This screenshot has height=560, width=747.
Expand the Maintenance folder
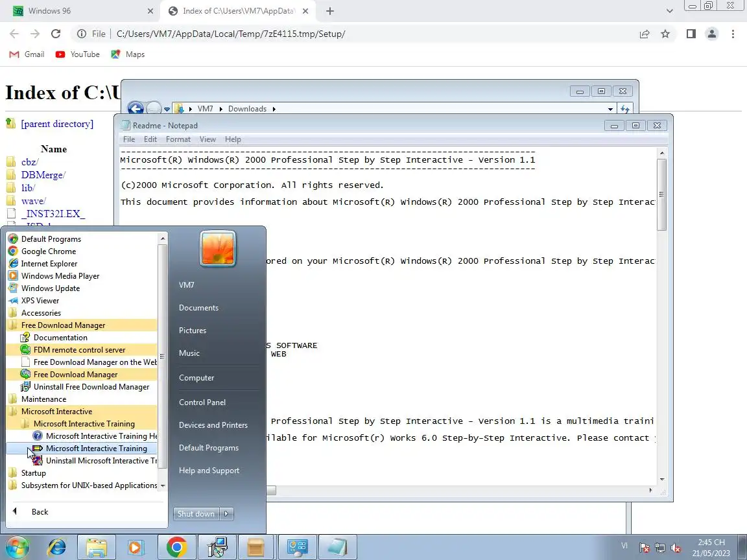[82, 399]
